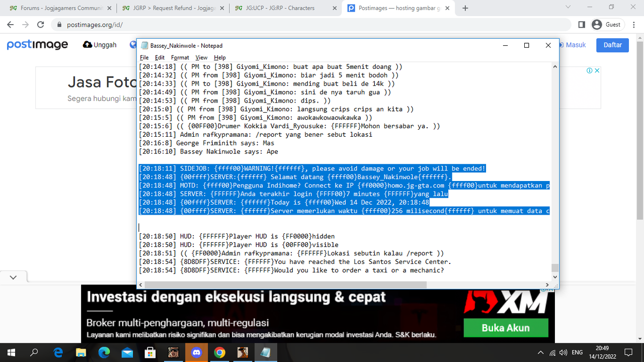Open Chrome tab search chevron

pos(568,7)
